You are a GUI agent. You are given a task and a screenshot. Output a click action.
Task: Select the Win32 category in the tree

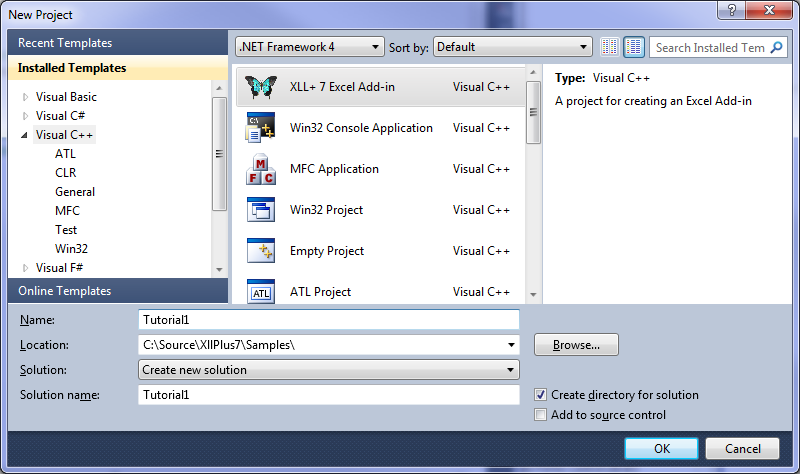pos(71,248)
